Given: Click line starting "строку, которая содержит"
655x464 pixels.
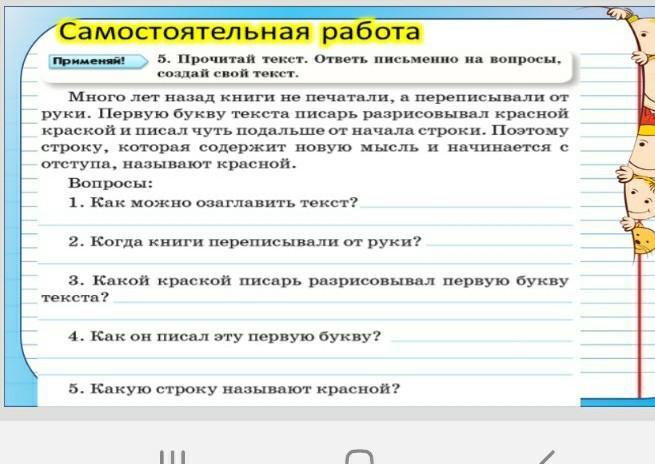Looking at the screenshot, I should point(305,147).
